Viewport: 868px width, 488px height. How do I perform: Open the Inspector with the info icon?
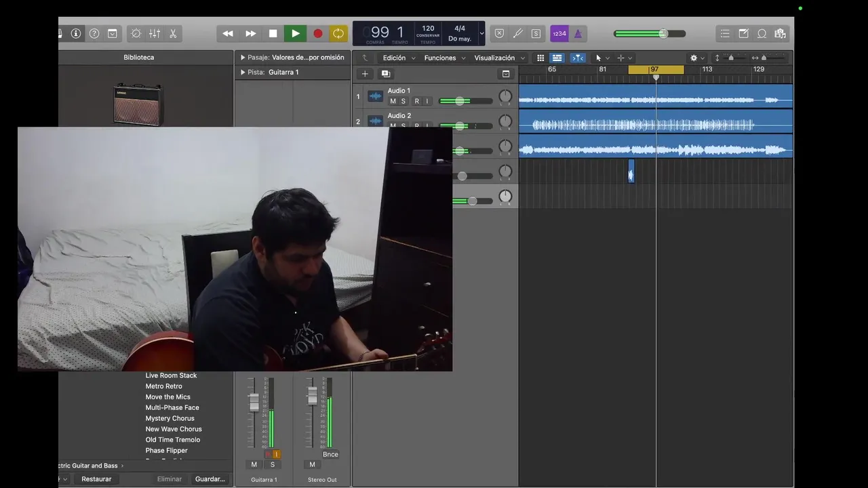[76, 33]
